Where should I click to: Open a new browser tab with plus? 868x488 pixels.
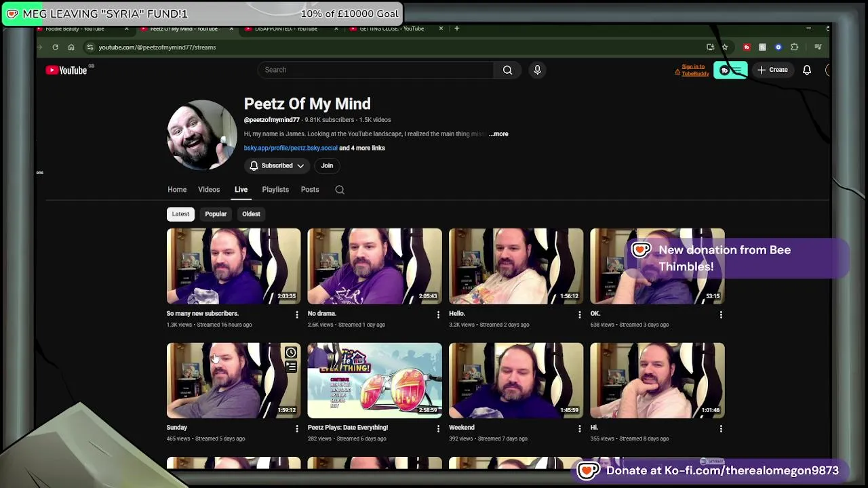456,28
